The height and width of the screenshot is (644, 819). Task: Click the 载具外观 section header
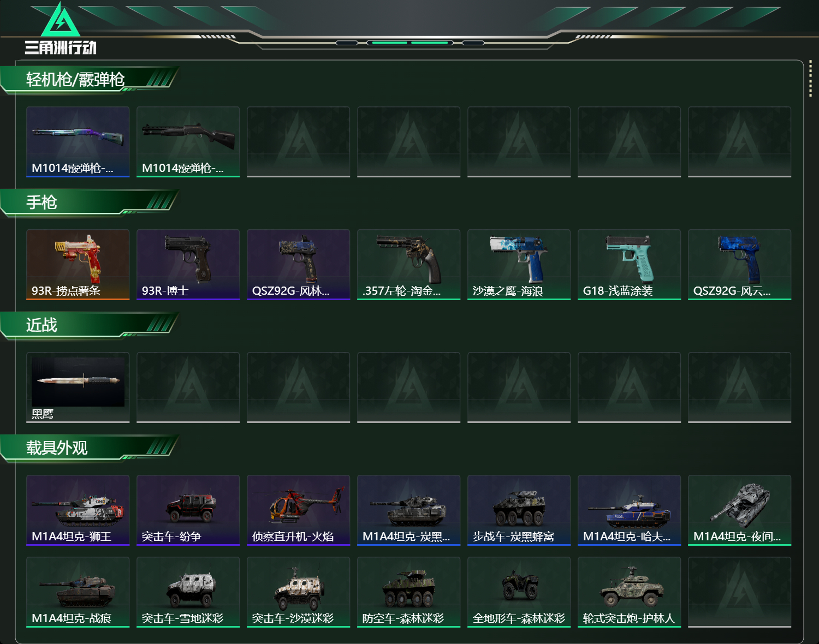pyautogui.click(x=90, y=448)
